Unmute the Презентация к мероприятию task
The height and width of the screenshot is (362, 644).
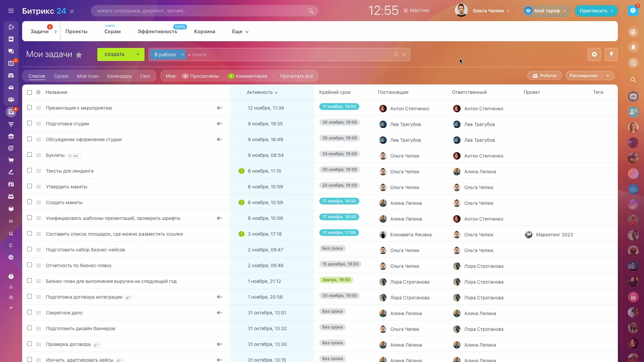[x=219, y=108]
